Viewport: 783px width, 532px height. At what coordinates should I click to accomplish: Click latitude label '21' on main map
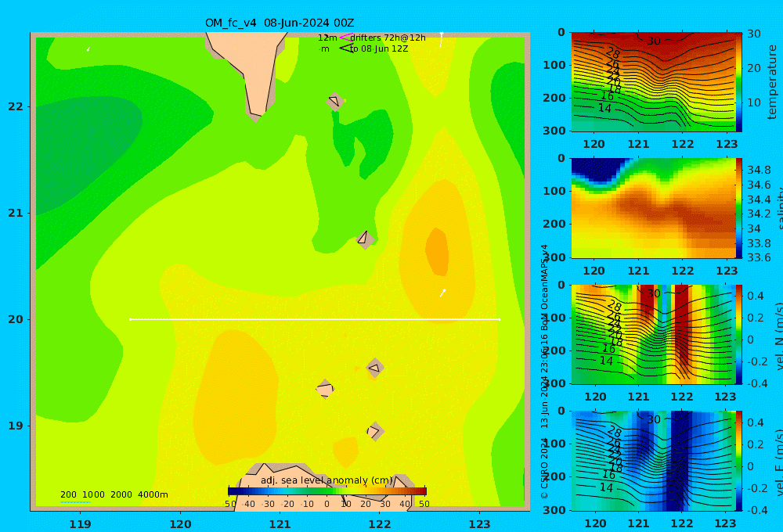pos(16,213)
